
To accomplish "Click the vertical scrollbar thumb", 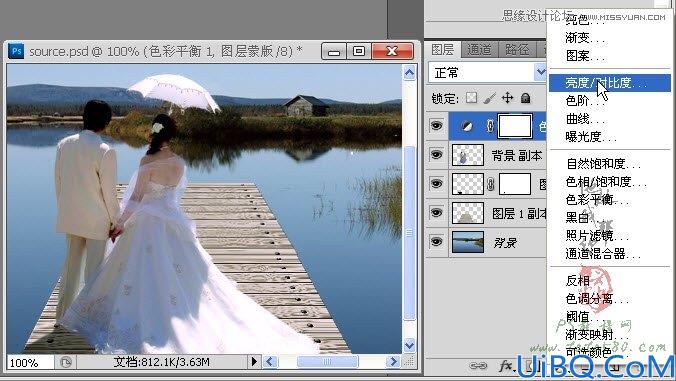I will point(409,233).
